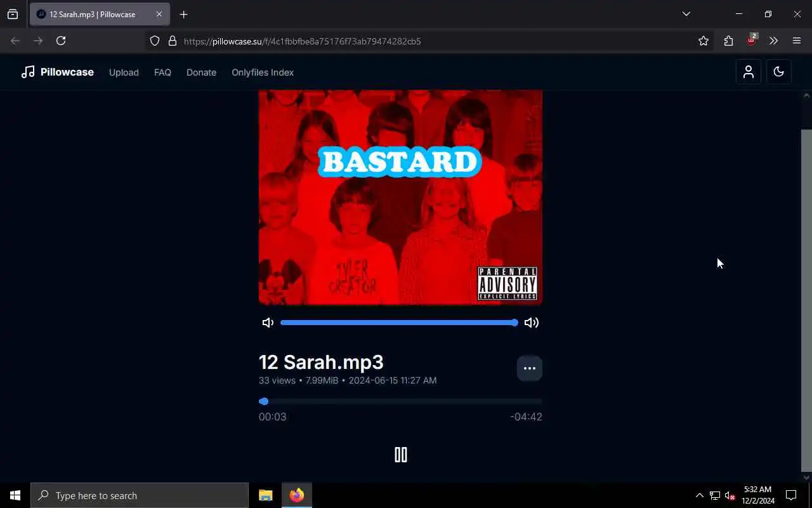
Task: Open the notification center icon
Action: point(791,495)
